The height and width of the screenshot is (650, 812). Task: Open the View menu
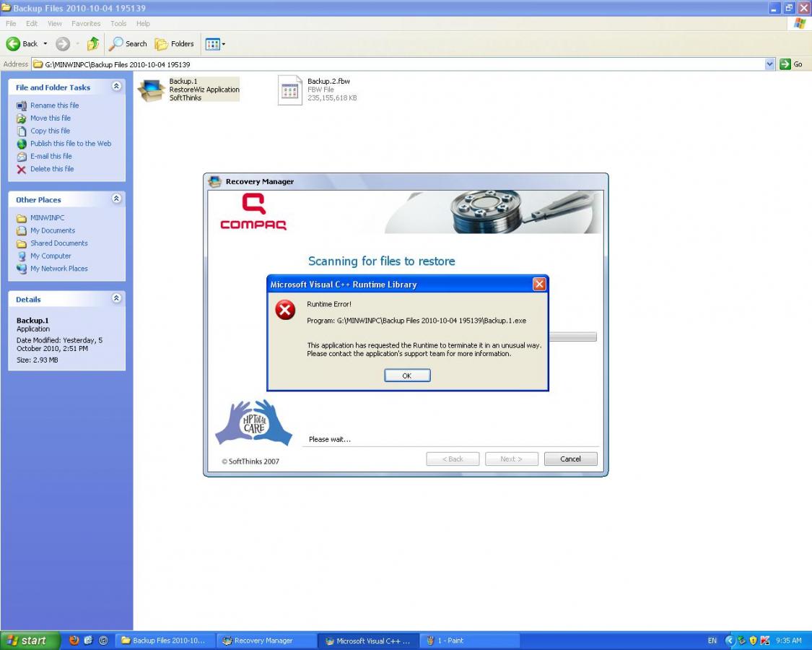click(x=54, y=23)
